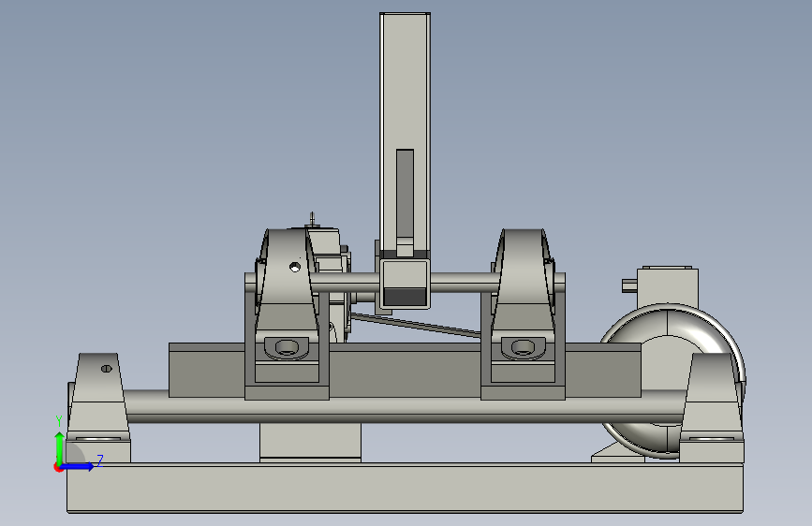This screenshot has width=812, height=526.
Task: Select the "Y" axis label
Action: click(59, 421)
